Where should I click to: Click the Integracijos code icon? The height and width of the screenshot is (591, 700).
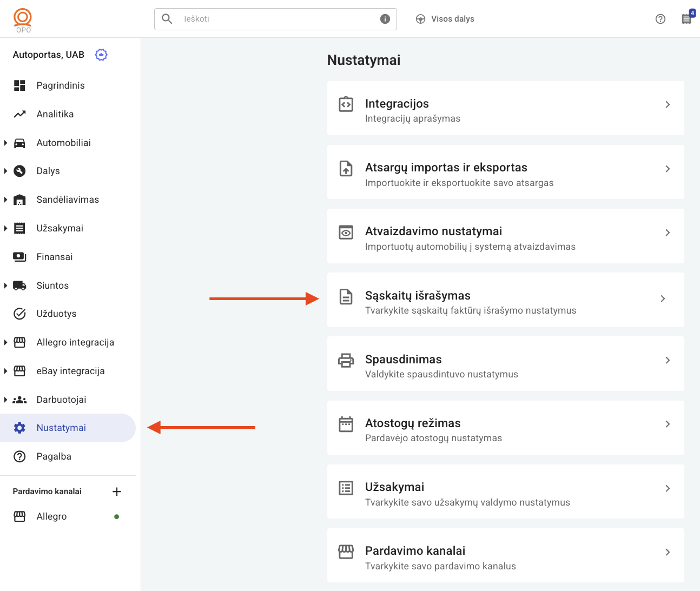(x=346, y=104)
